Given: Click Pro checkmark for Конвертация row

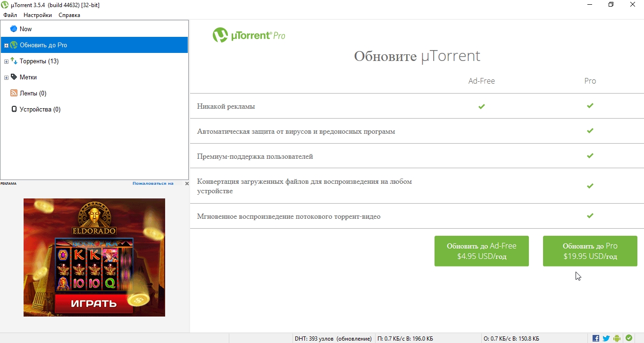Looking at the screenshot, I should tap(590, 186).
